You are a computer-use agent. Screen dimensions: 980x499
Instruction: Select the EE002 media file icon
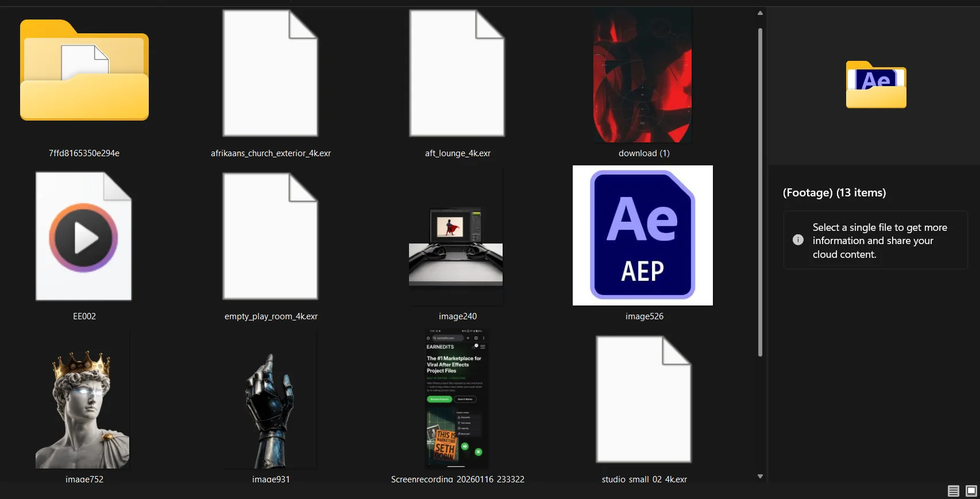tap(84, 236)
